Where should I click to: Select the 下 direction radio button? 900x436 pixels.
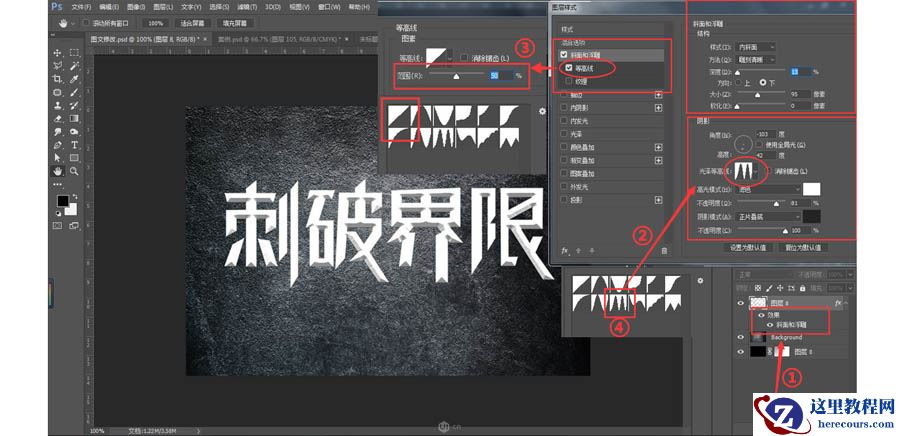tap(763, 83)
